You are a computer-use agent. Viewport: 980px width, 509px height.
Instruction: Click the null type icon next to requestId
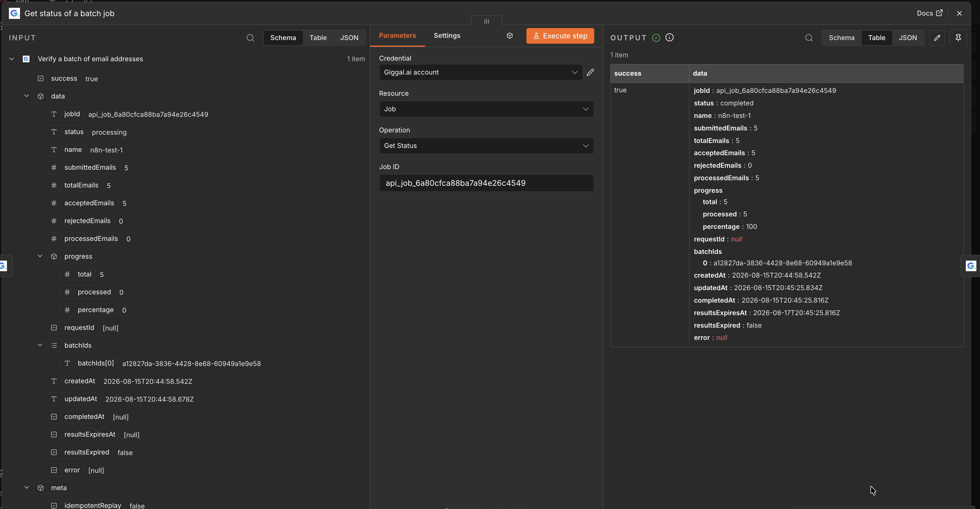pos(54,328)
